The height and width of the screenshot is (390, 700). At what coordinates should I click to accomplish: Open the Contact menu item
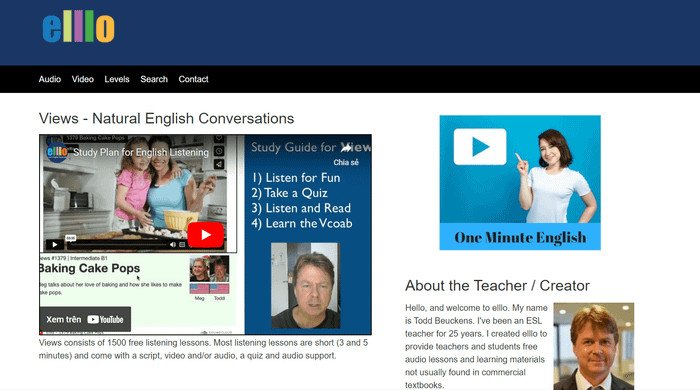point(193,79)
